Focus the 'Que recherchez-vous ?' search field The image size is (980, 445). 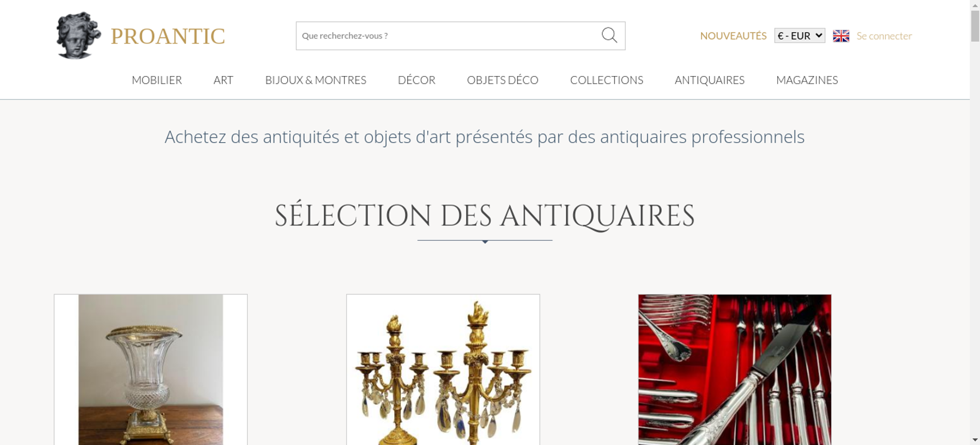point(448,36)
